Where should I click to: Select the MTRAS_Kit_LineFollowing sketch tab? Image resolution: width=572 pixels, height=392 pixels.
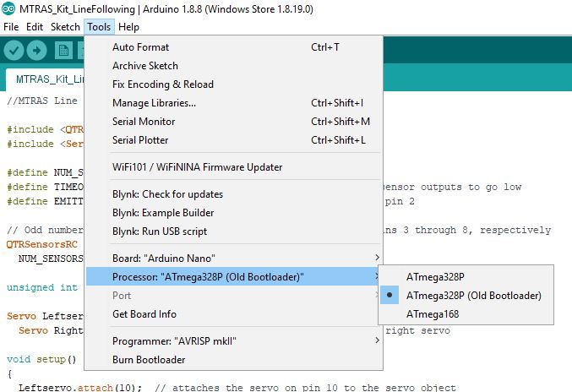tap(46, 79)
